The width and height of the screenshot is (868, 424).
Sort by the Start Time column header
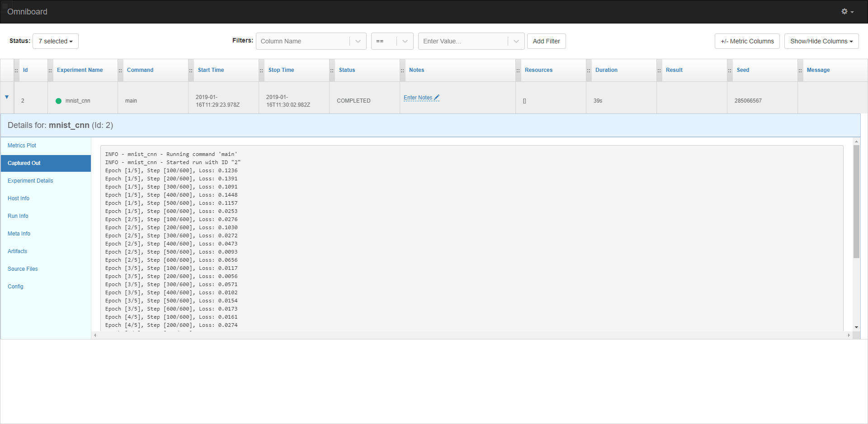211,70
